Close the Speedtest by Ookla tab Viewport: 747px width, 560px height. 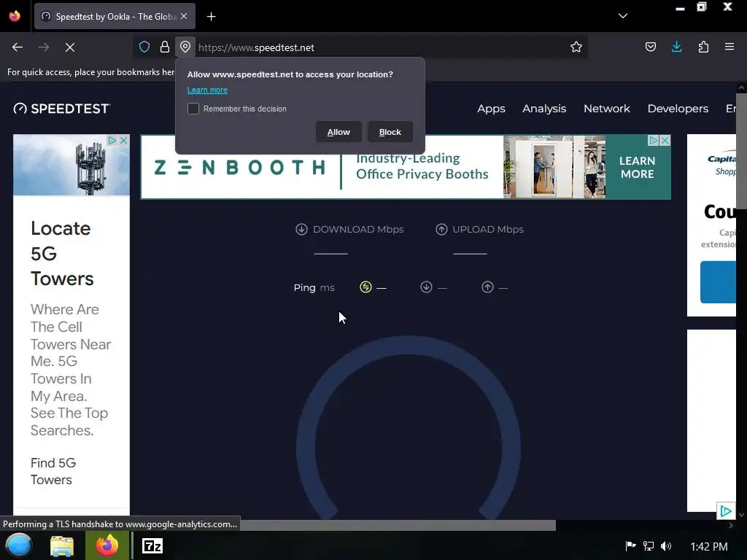184,16
